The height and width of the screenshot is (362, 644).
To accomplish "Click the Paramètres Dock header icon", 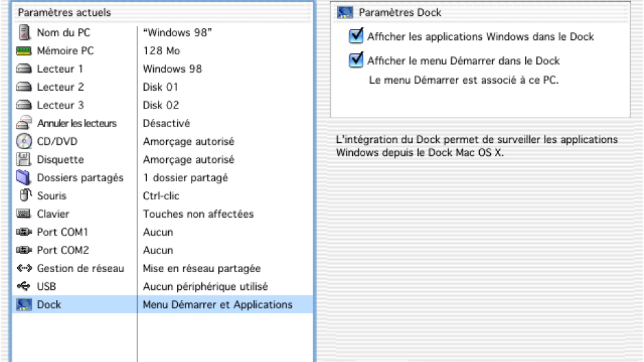I will (345, 13).
